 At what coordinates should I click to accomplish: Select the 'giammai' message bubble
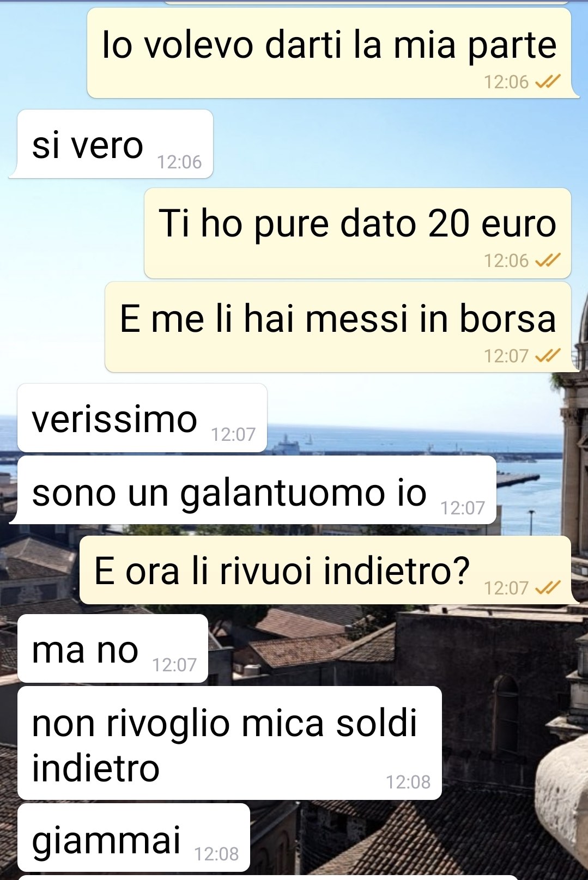coord(134,837)
